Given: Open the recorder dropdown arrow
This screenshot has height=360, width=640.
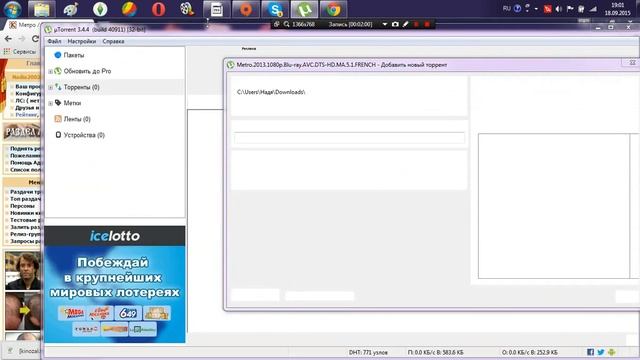Looking at the screenshot, I should 384,24.
